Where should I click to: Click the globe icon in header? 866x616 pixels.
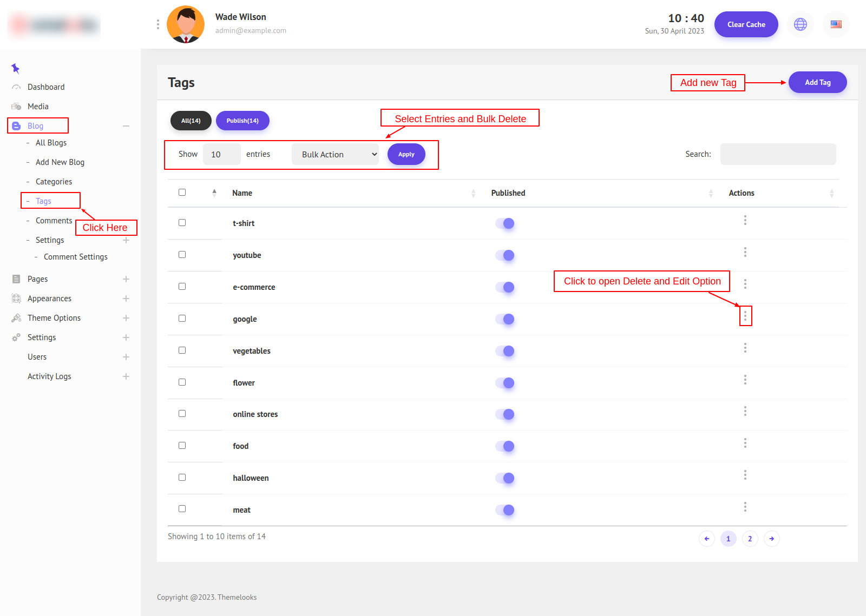click(800, 24)
